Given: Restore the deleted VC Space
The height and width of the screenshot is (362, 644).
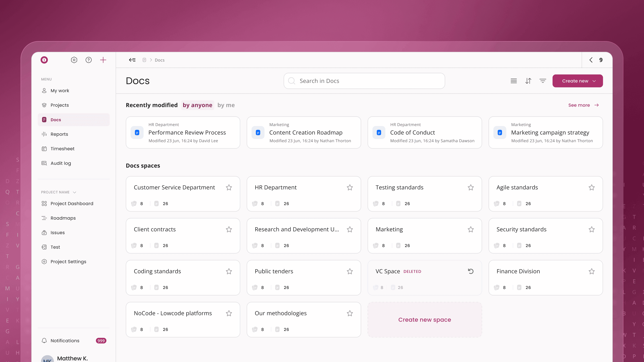Looking at the screenshot, I should (471, 271).
